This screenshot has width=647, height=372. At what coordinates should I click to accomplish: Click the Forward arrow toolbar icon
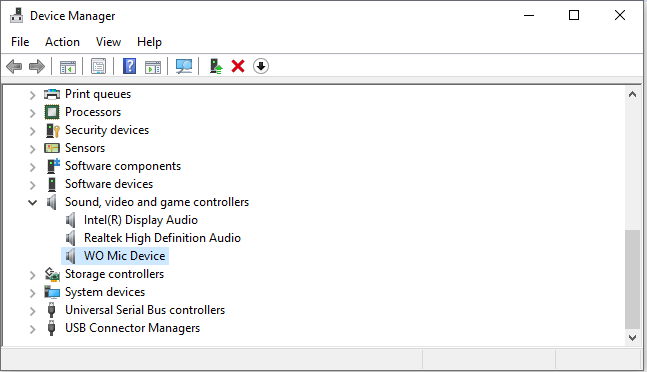tap(37, 66)
